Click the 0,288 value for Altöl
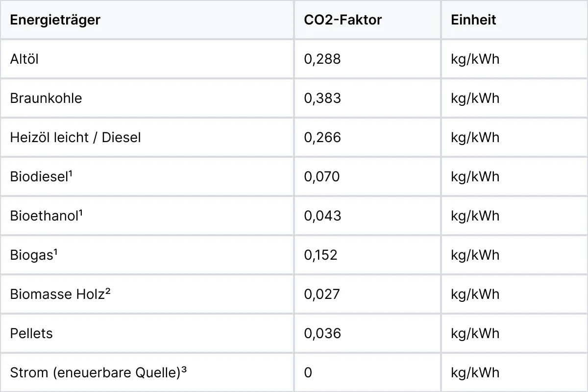The width and height of the screenshot is (588, 392). (322, 59)
